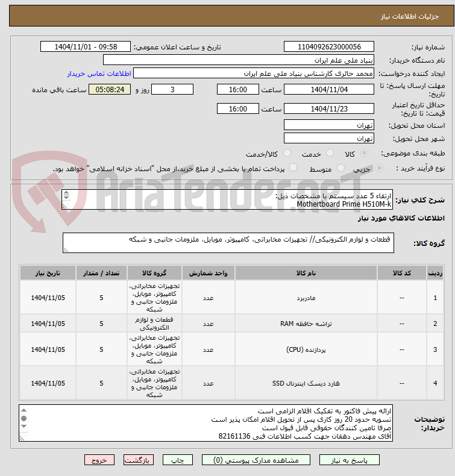Screen dimensions: 455x476
Task: Click scroll-down arrow in توضیحات خریدار box
Action: tap(24, 427)
